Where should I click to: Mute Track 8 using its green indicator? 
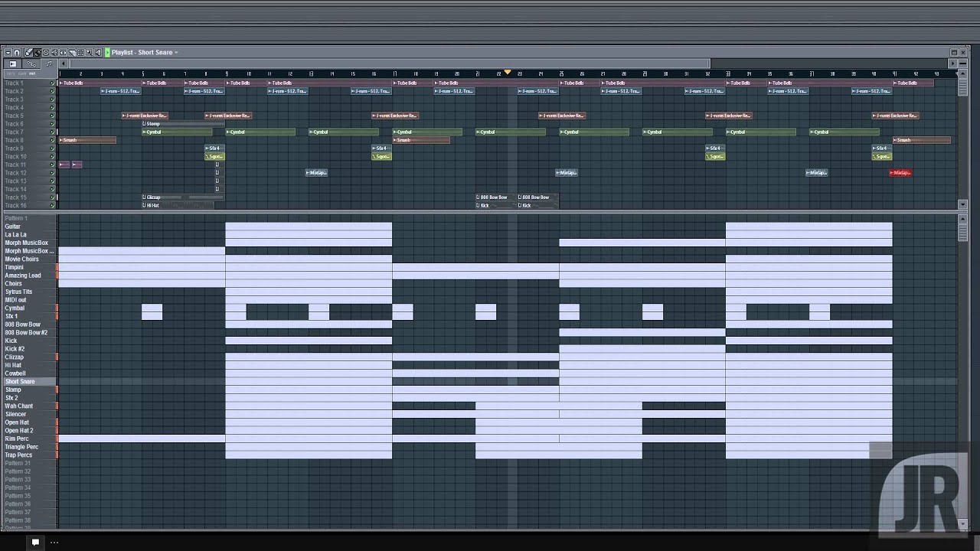(52, 139)
